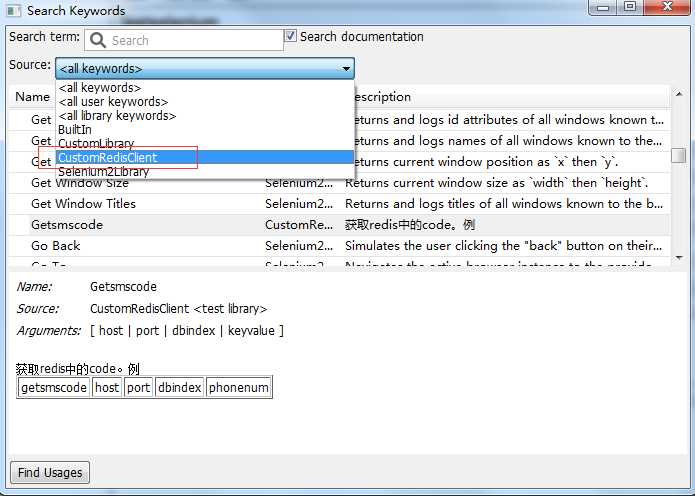The height and width of the screenshot is (496, 695).
Task: Choose CustomRedisClient from source list
Action: click(x=205, y=157)
